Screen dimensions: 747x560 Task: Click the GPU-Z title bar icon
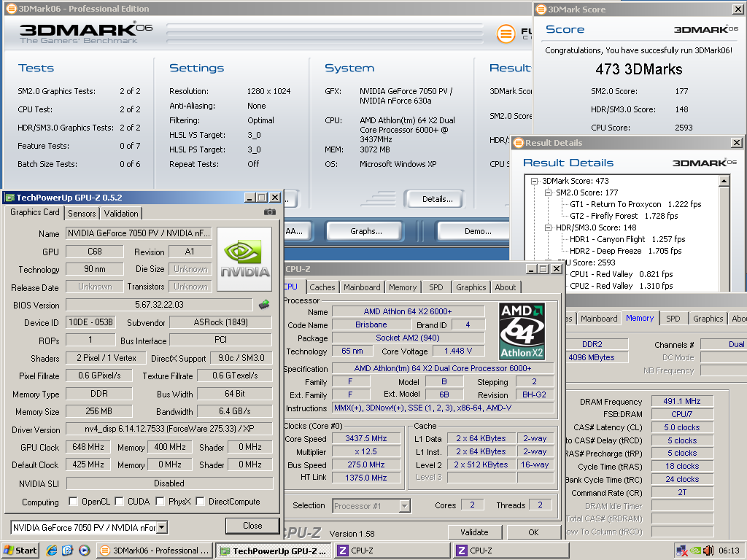click(9, 198)
